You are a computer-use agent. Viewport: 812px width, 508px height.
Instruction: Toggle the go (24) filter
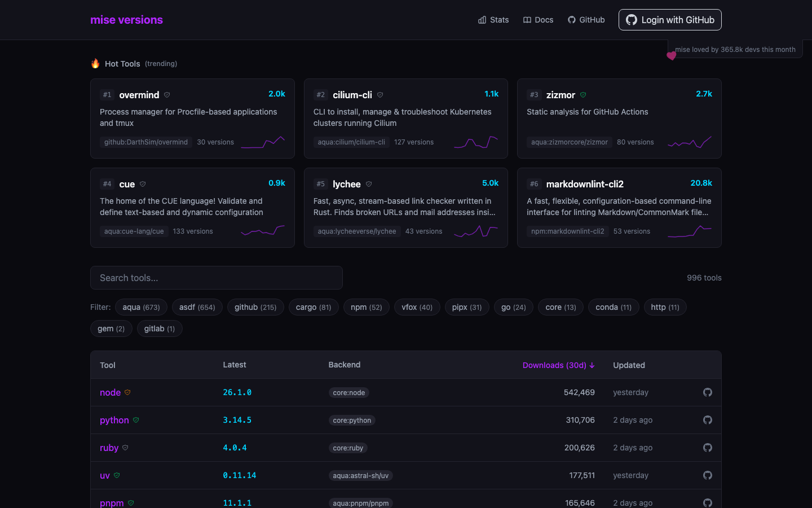pos(514,307)
